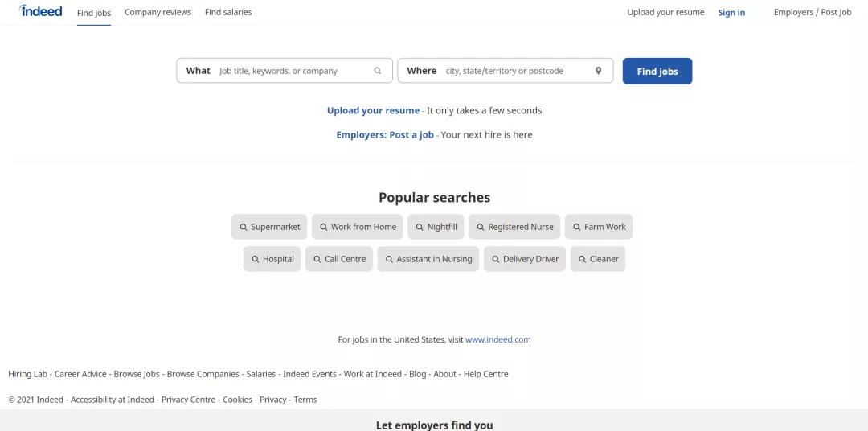Choose the Registered Nurse popular search
This screenshot has width=868, height=431.
pos(515,227)
